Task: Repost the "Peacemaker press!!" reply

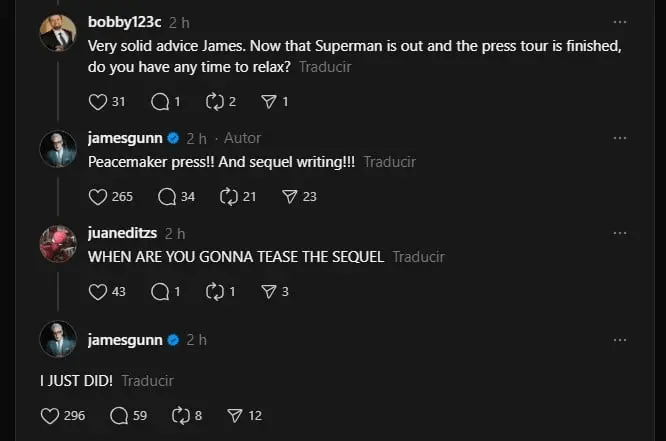Action: click(x=230, y=196)
